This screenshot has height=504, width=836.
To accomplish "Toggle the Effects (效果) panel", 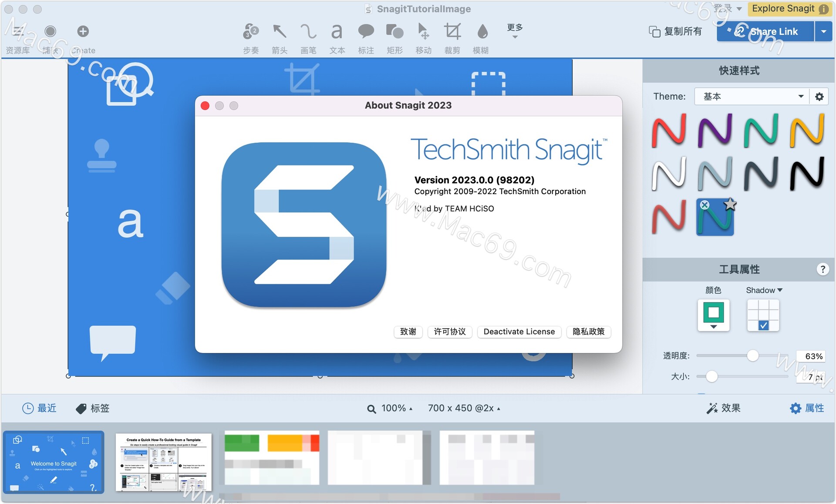I will tap(723, 408).
